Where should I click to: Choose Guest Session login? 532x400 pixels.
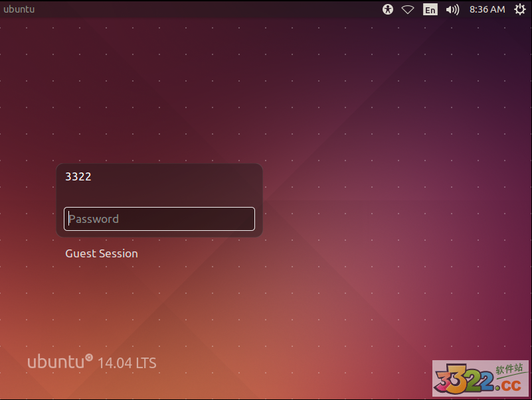click(102, 253)
